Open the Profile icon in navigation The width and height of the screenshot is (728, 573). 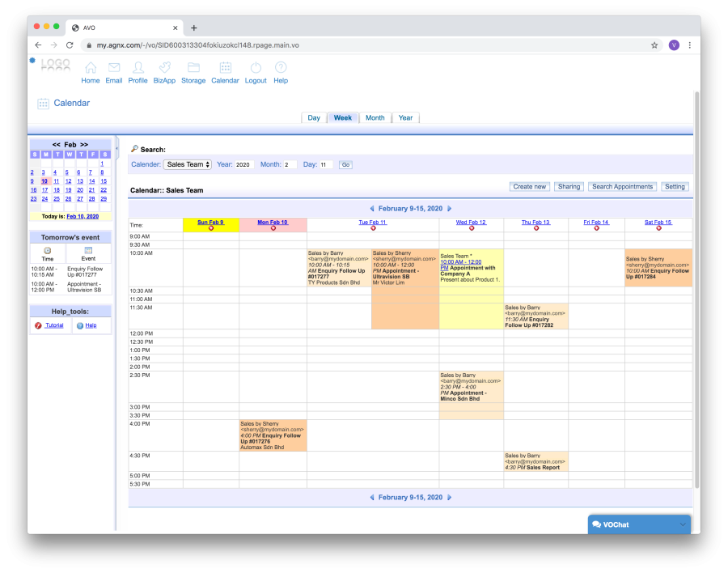(x=138, y=68)
